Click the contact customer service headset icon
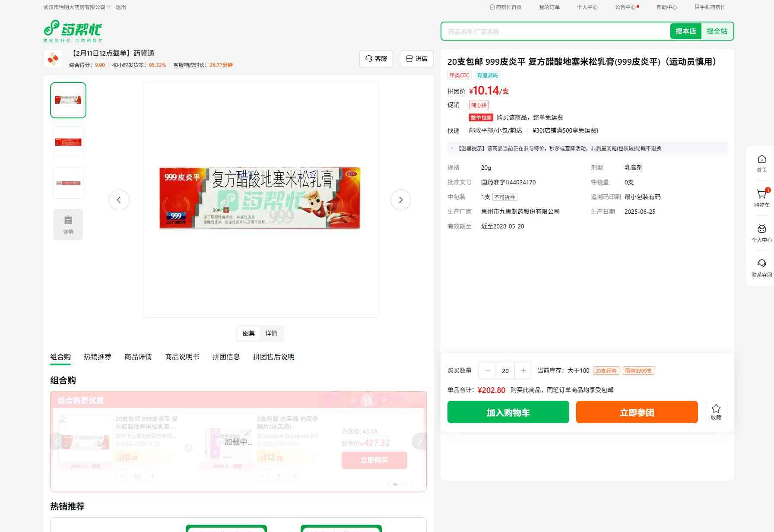Image resolution: width=774 pixels, height=532 pixels. (761, 264)
